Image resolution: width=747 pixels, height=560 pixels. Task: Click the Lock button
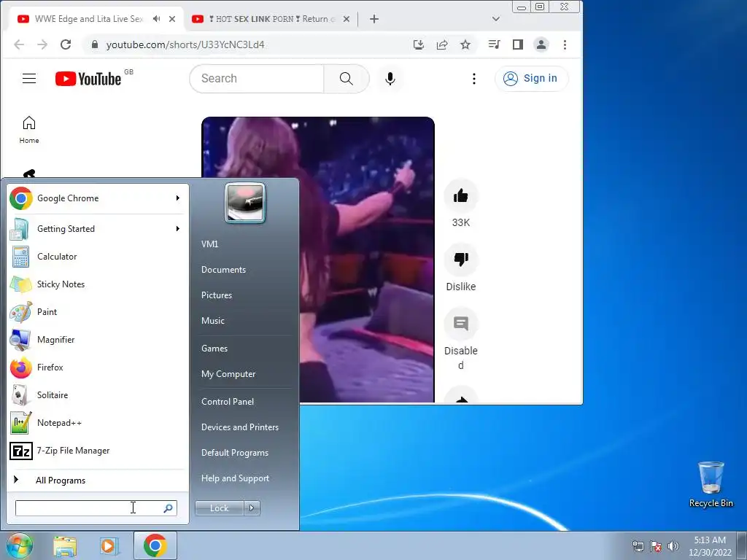click(220, 508)
